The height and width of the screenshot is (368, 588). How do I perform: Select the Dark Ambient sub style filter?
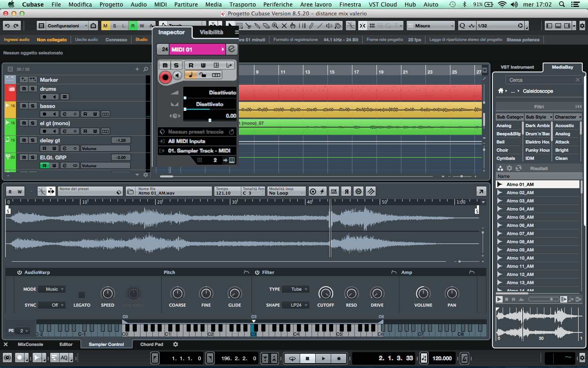tap(537, 126)
